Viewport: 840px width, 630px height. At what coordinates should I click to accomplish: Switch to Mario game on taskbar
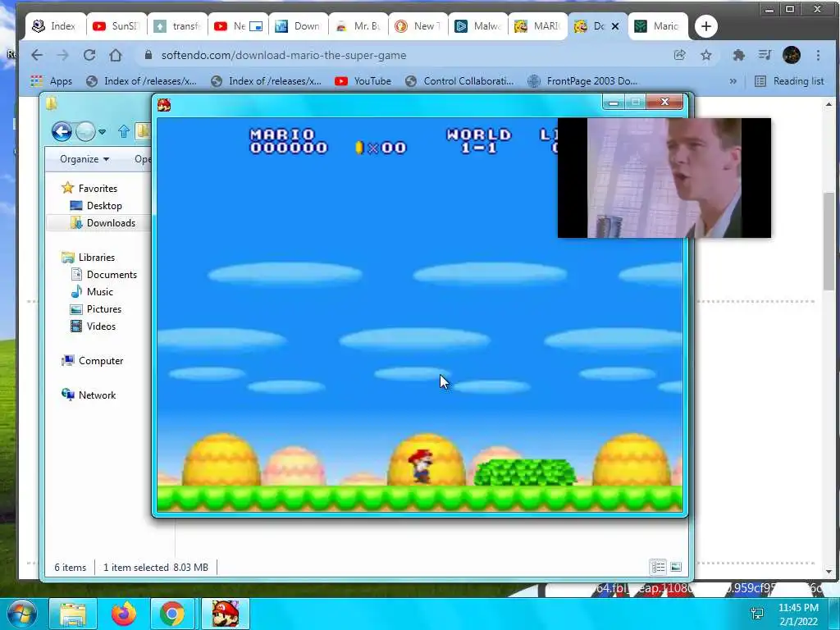(x=225, y=614)
